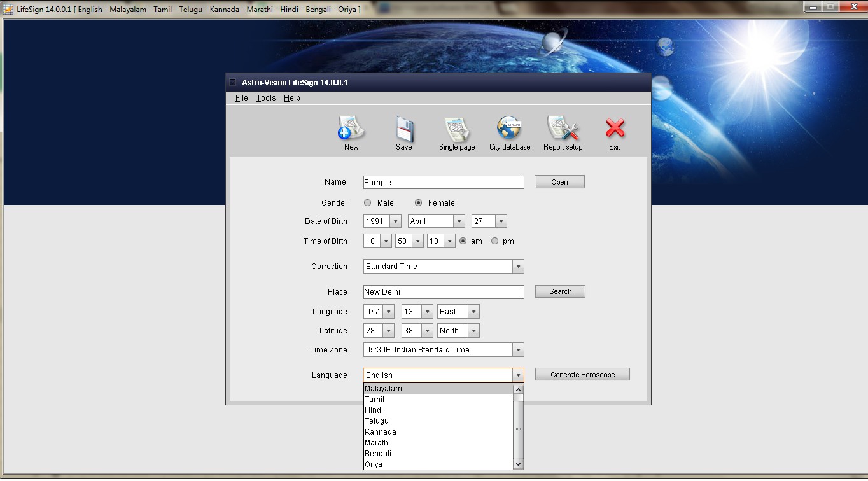Click the Open button beside Name
This screenshot has width=868, height=481.
[x=559, y=182]
